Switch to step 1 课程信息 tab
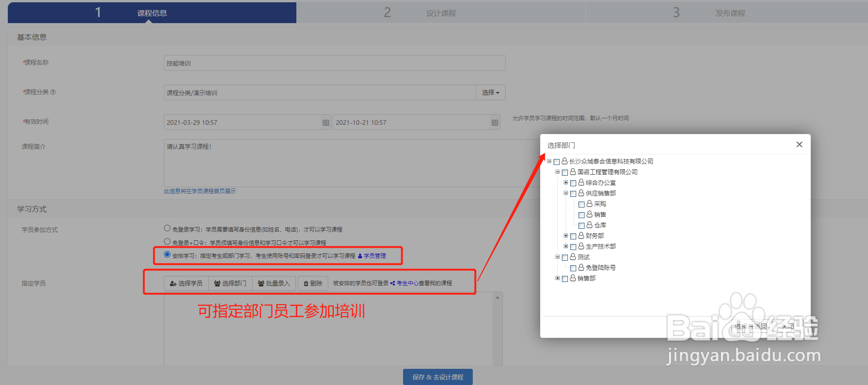The image size is (868, 385). point(152,12)
